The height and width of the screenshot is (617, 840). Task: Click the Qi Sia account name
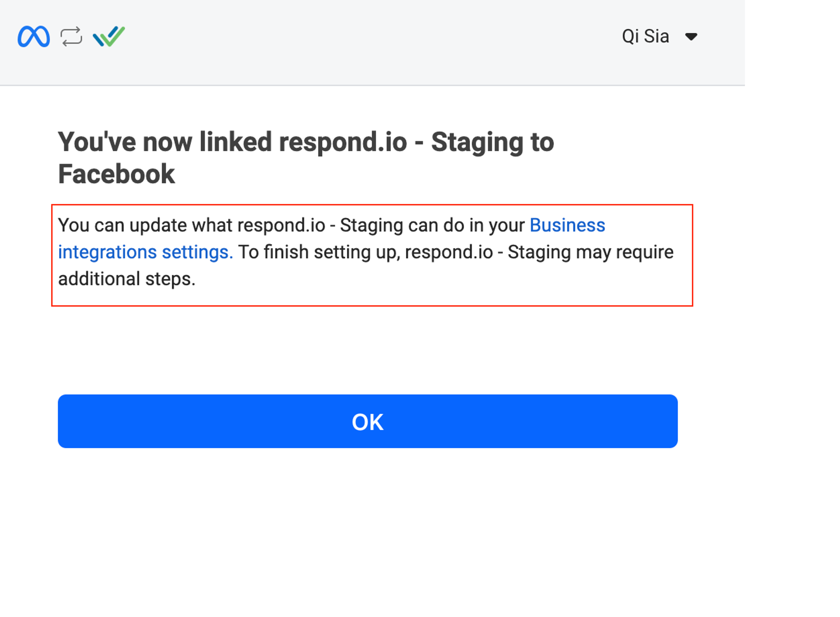point(645,37)
